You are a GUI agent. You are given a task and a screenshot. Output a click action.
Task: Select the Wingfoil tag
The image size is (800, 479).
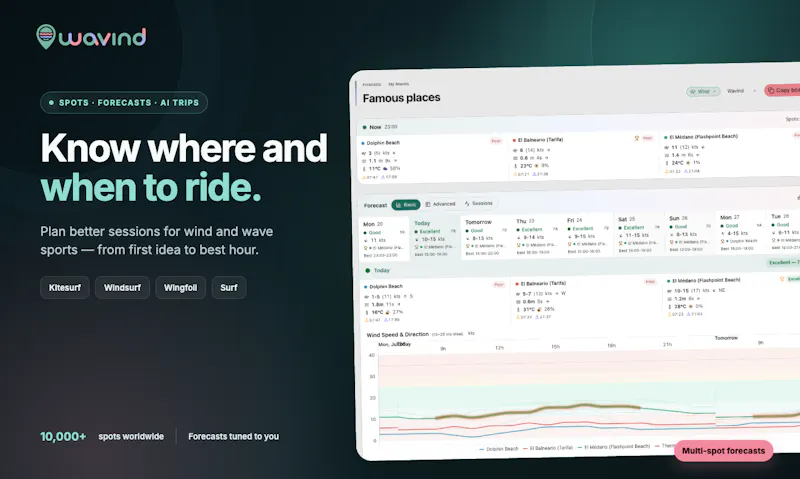point(181,288)
